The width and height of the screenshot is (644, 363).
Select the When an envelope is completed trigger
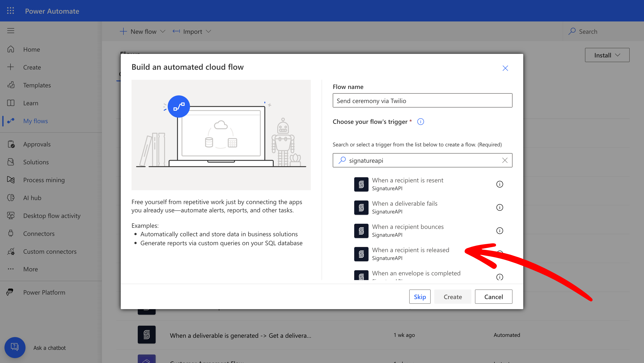point(416,274)
